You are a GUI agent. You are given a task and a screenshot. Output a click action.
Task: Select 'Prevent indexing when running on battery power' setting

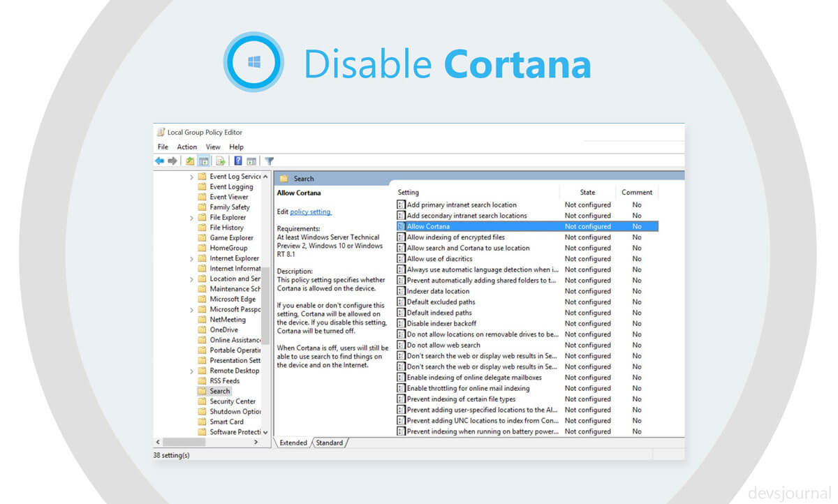483,431
